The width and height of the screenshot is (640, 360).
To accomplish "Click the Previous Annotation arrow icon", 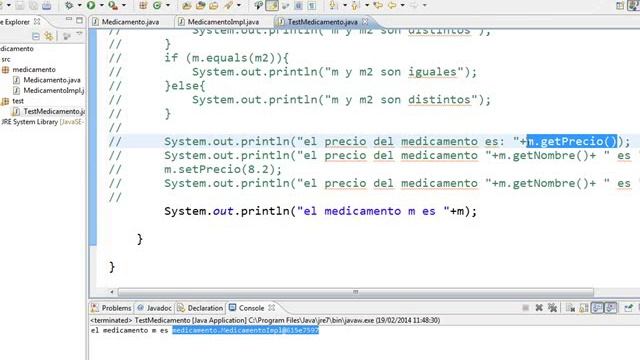I will (x=356, y=5).
